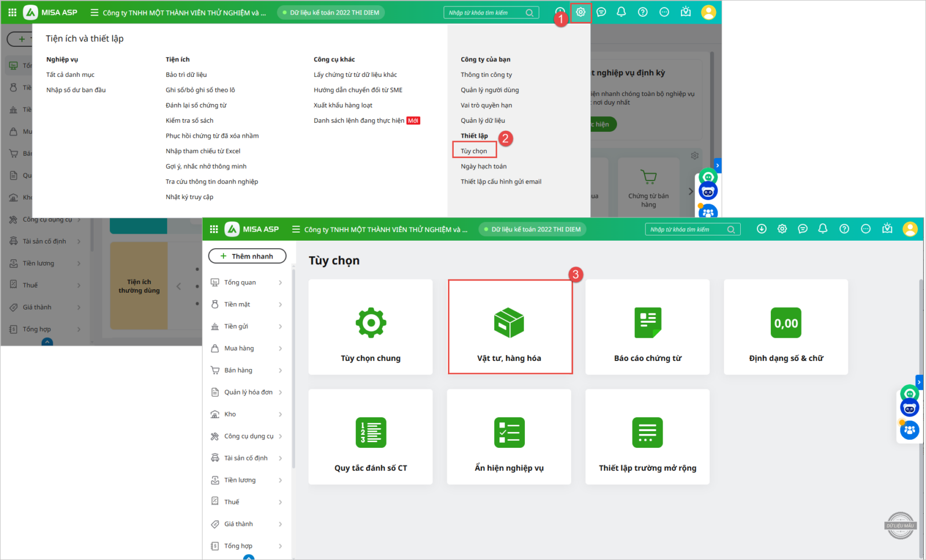The image size is (926, 560).
Task: Click the notification bell in lower header
Action: (x=822, y=229)
